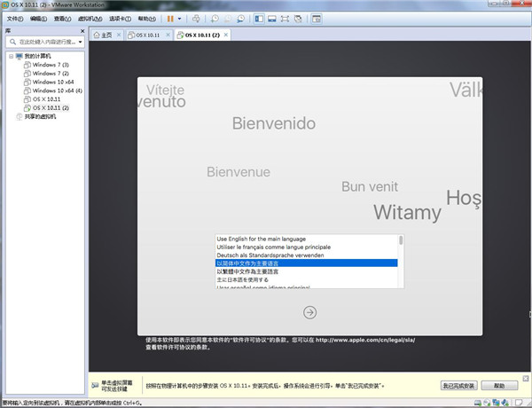This screenshot has height=408, width=532.
Task: Click the Send Ctrl+Alt+Del toolbar icon
Action: coord(196,19)
